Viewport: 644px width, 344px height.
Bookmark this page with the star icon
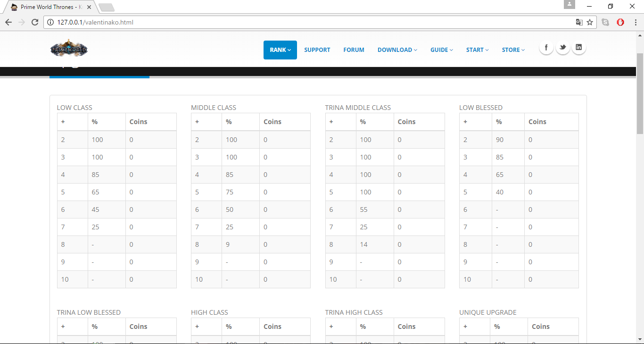[x=590, y=22]
